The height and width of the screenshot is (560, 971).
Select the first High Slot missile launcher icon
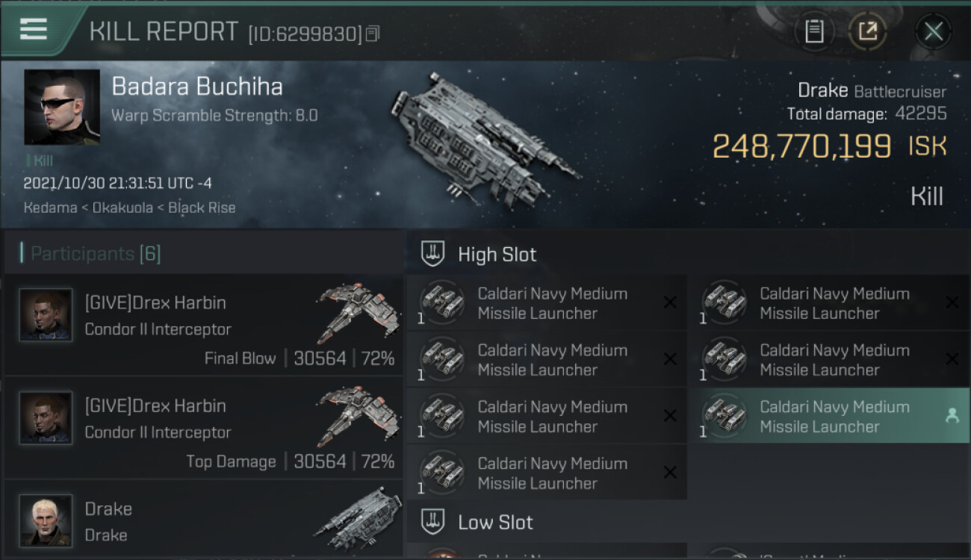coord(442,302)
